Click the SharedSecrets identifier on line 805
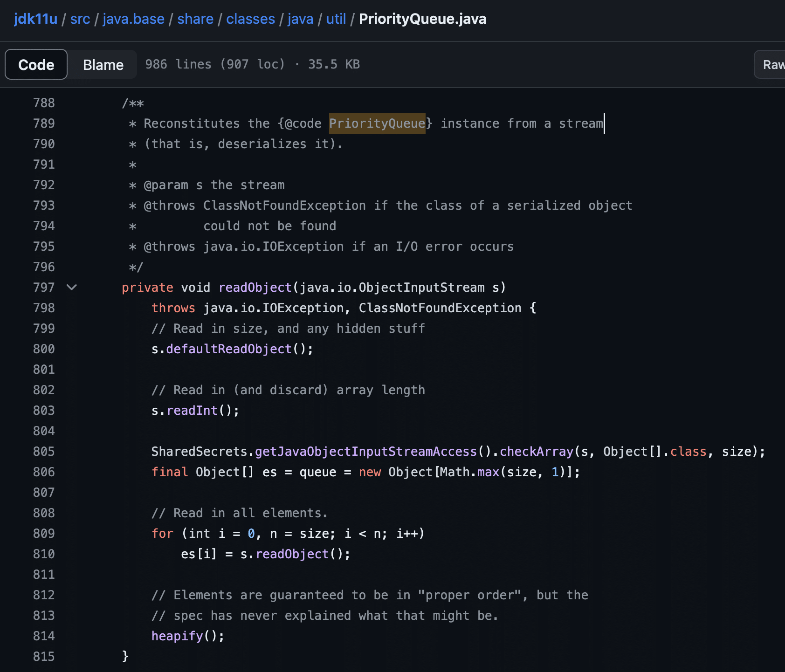The width and height of the screenshot is (785, 672). pyautogui.click(x=200, y=451)
